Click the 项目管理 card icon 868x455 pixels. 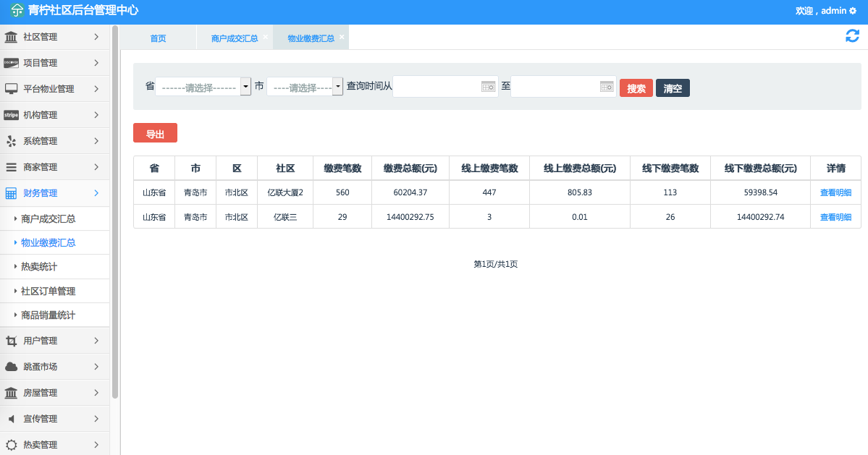11,63
